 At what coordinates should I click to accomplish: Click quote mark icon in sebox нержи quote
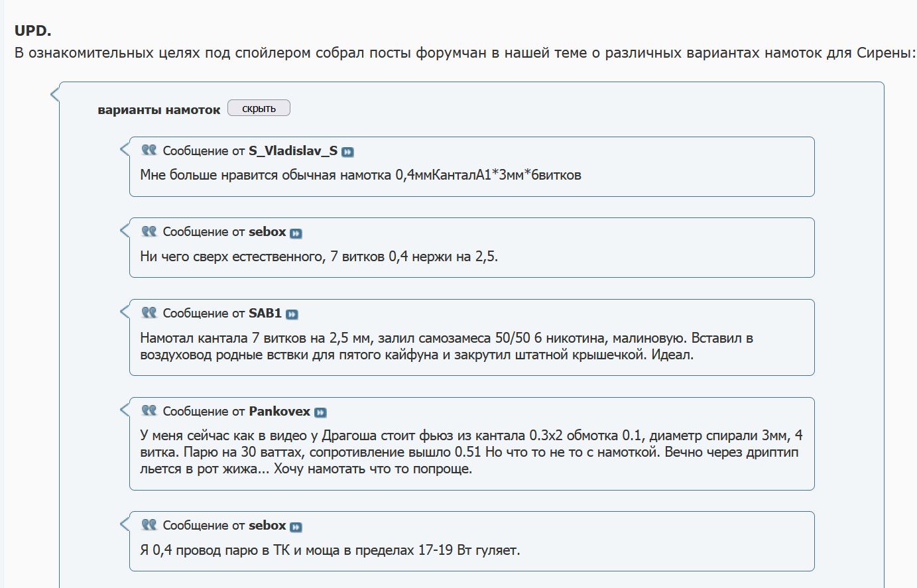(149, 231)
